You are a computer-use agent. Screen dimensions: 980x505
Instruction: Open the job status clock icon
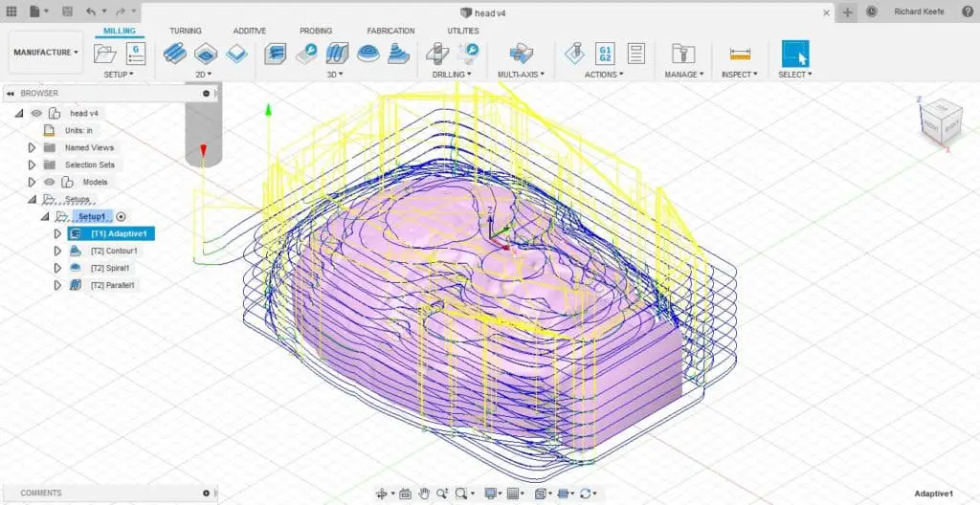872,11
